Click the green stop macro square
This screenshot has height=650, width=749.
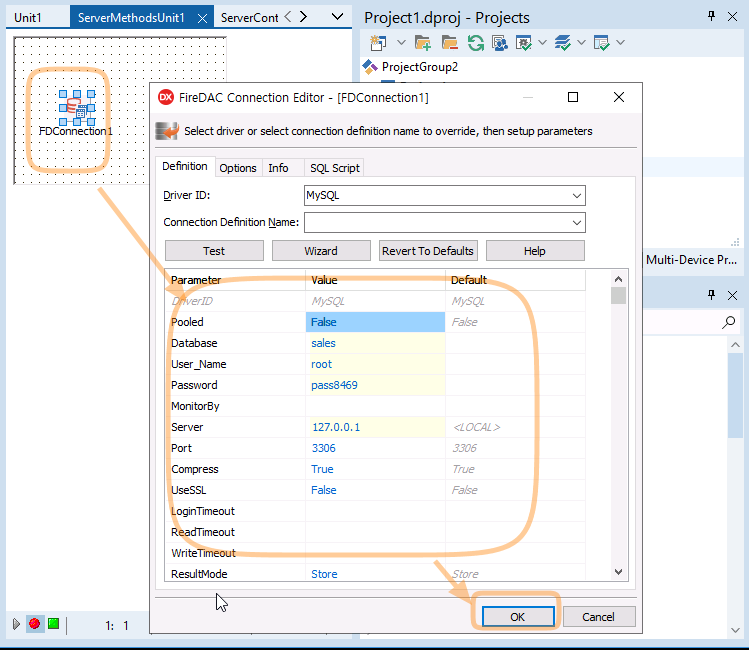click(53, 624)
